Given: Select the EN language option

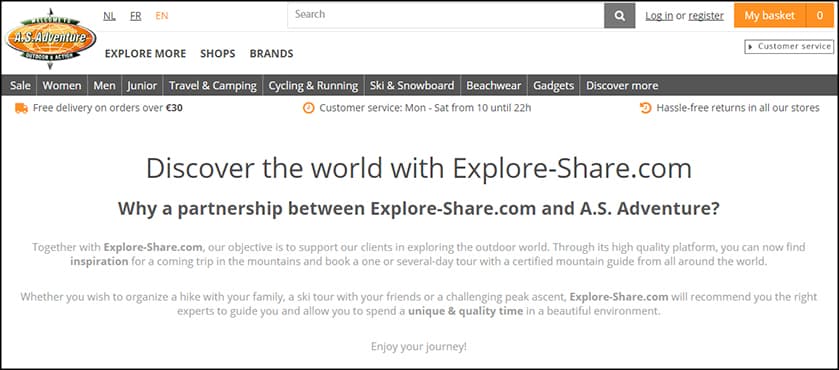Looking at the screenshot, I should click(162, 16).
